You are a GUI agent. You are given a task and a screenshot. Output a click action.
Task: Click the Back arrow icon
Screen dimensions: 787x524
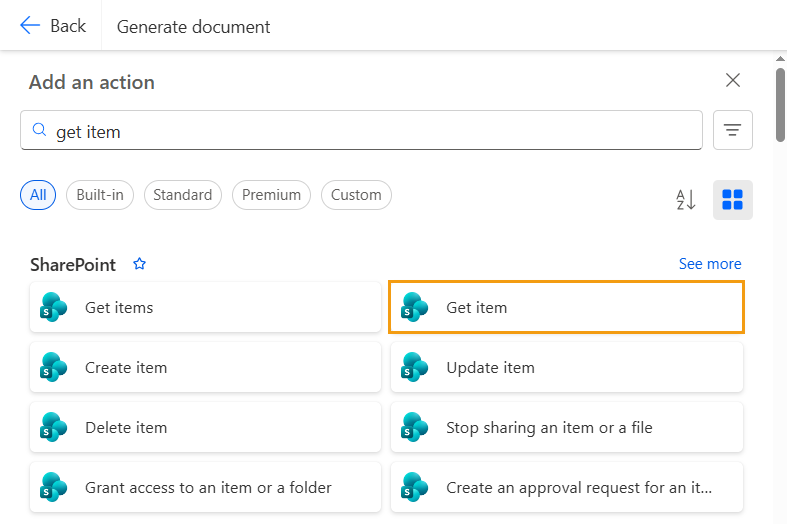tap(30, 25)
